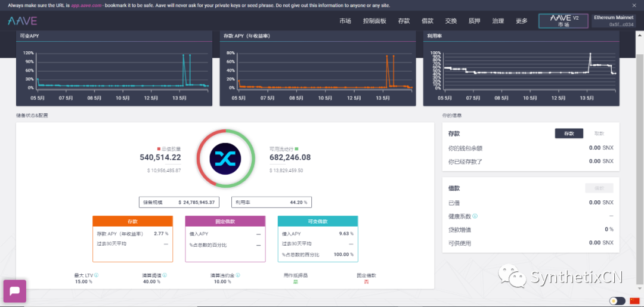644x307 pixels.
Task: Click the 取款 withdraw button
Action: pyautogui.click(x=599, y=134)
